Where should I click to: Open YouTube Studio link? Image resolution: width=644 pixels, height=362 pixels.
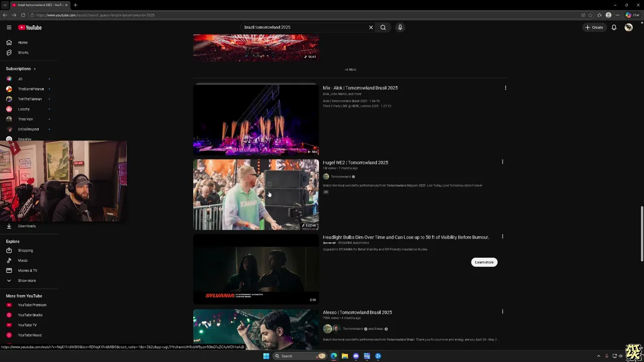tap(29, 315)
